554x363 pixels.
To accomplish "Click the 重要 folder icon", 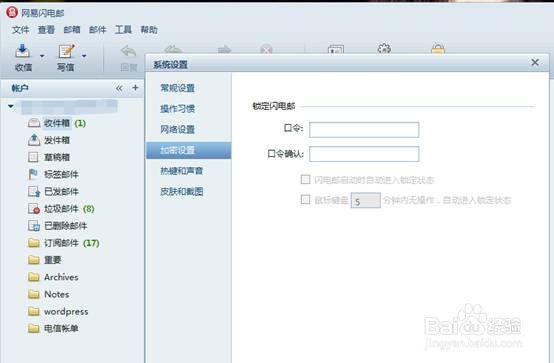I will (x=34, y=260).
